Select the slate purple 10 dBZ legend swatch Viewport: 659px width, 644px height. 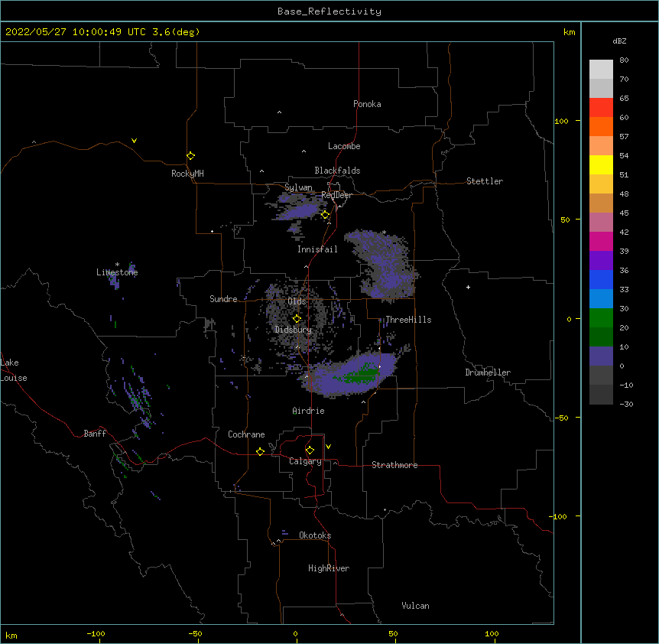601,356
